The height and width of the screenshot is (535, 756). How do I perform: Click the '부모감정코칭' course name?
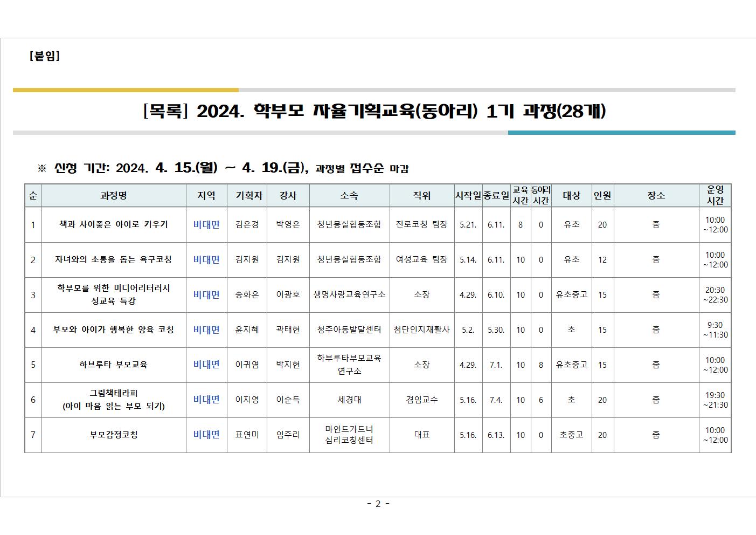point(114,435)
